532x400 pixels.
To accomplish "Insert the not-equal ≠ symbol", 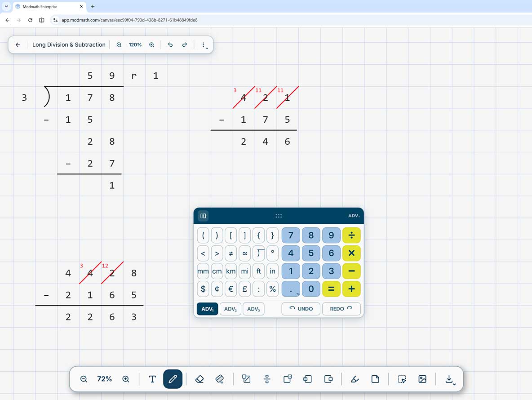I will pos(231,253).
